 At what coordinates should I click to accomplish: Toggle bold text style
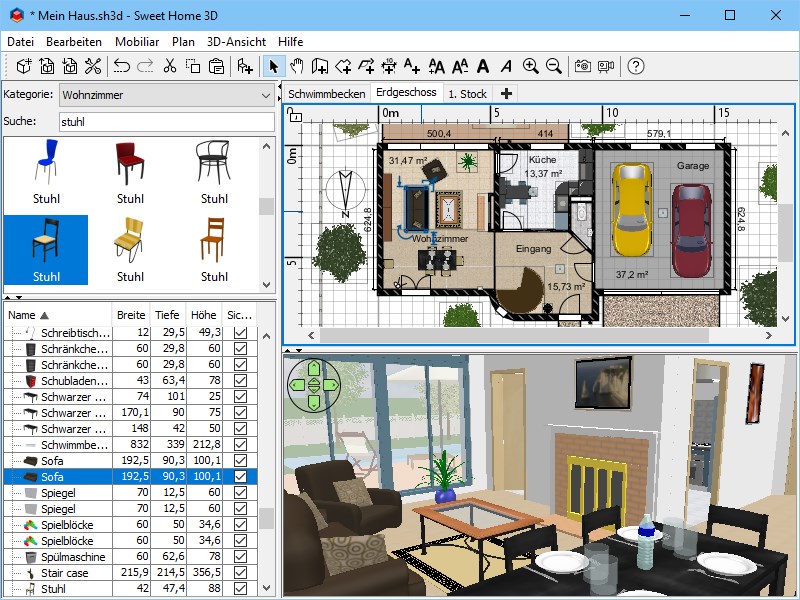pos(483,66)
